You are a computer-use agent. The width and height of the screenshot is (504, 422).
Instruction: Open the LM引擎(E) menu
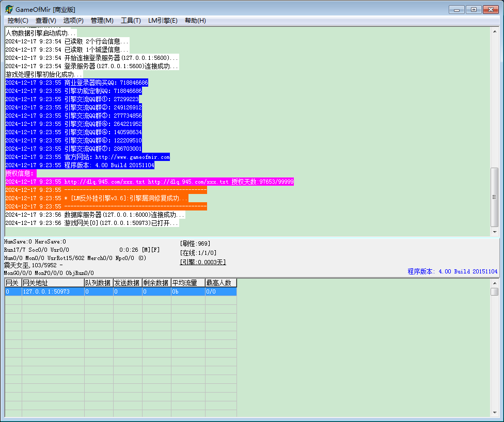[163, 21]
